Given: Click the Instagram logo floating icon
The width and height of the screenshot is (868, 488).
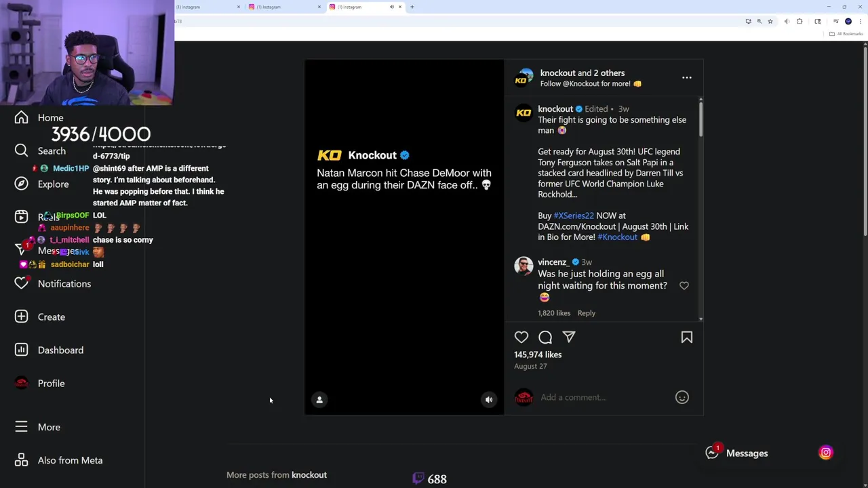Looking at the screenshot, I should click(x=825, y=453).
